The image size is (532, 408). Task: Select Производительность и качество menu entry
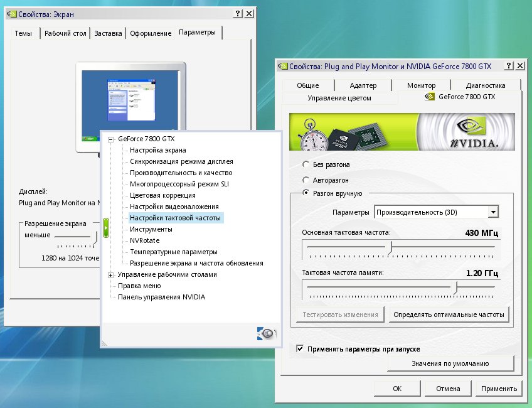181,173
